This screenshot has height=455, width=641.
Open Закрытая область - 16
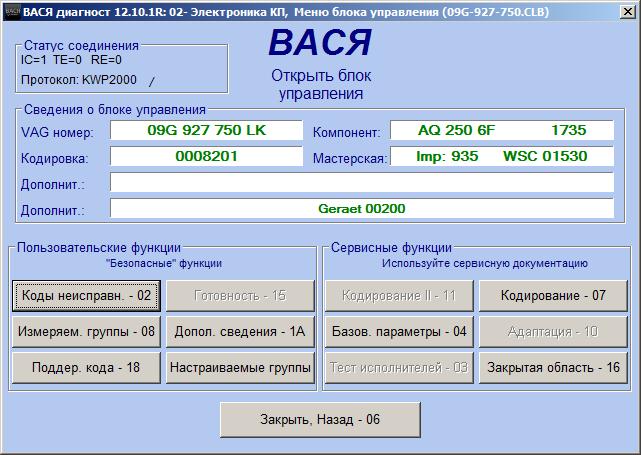[553, 368]
